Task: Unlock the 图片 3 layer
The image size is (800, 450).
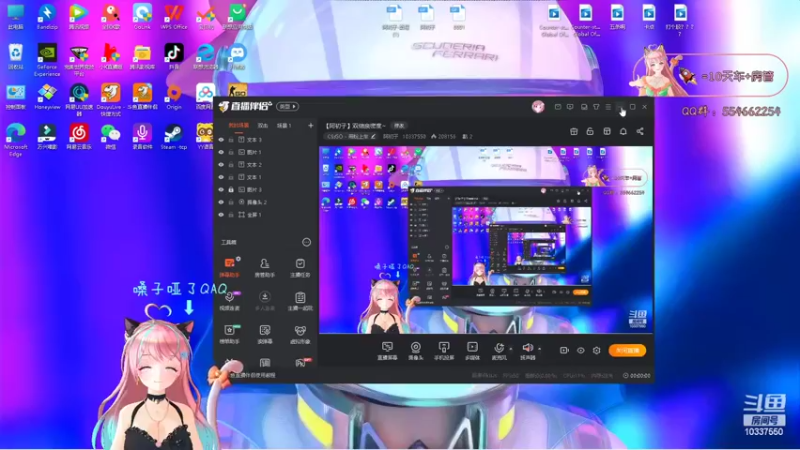Action: [x=231, y=190]
